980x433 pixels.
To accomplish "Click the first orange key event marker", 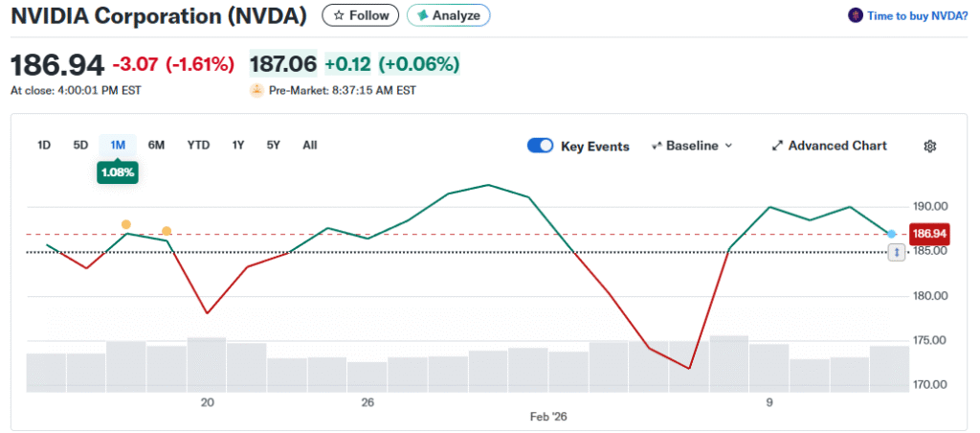I will (126, 224).
